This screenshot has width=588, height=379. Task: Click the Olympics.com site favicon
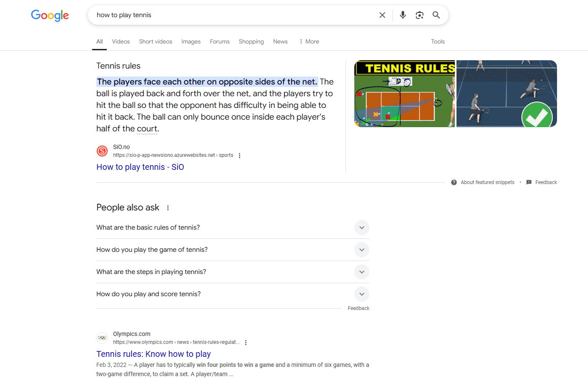[102, 338]
